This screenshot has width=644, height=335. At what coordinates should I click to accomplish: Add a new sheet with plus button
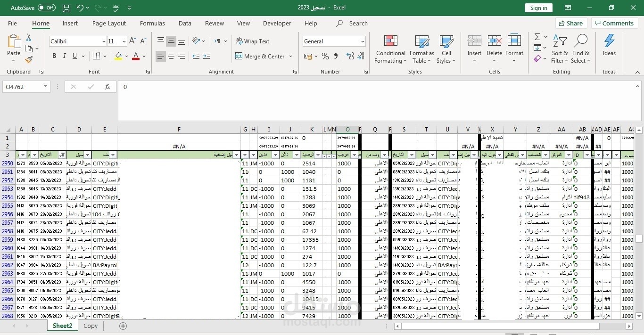[x=123, y=326]
